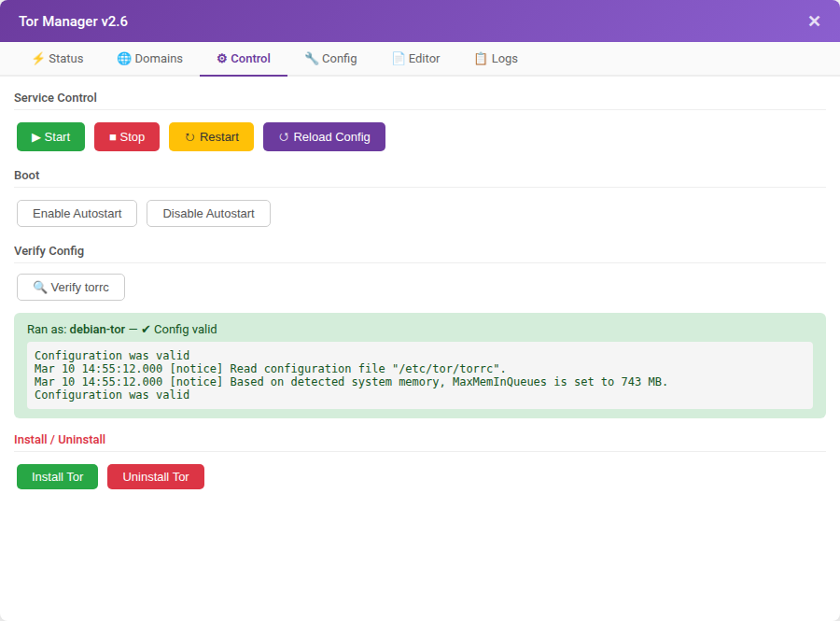Click the 'Install / Uninstall' heading
The height and width of the screenshot is (621, 840).
click(x=60, y=439)
